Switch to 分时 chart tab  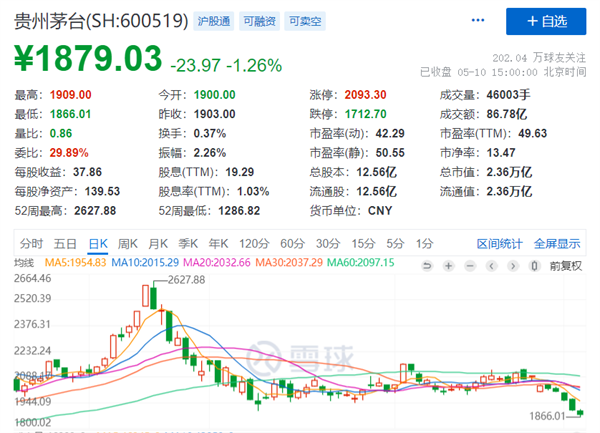click(x=31, y=244)
